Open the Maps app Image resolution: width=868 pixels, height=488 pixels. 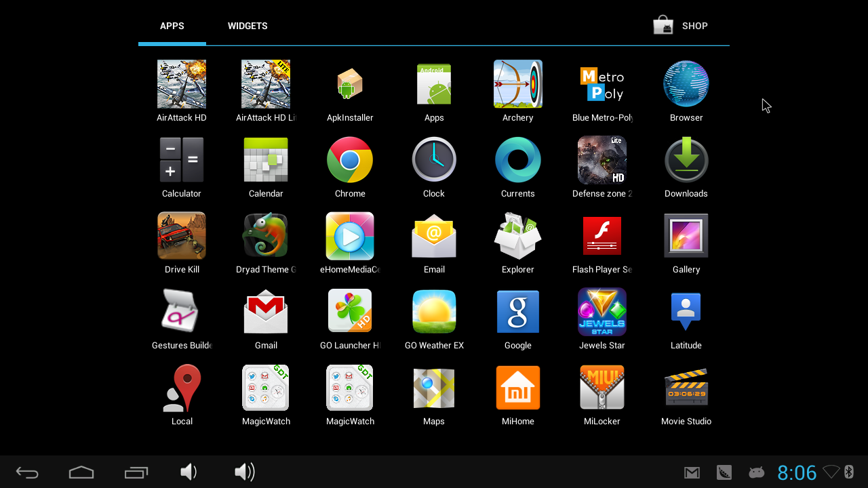tap(434, 388)
